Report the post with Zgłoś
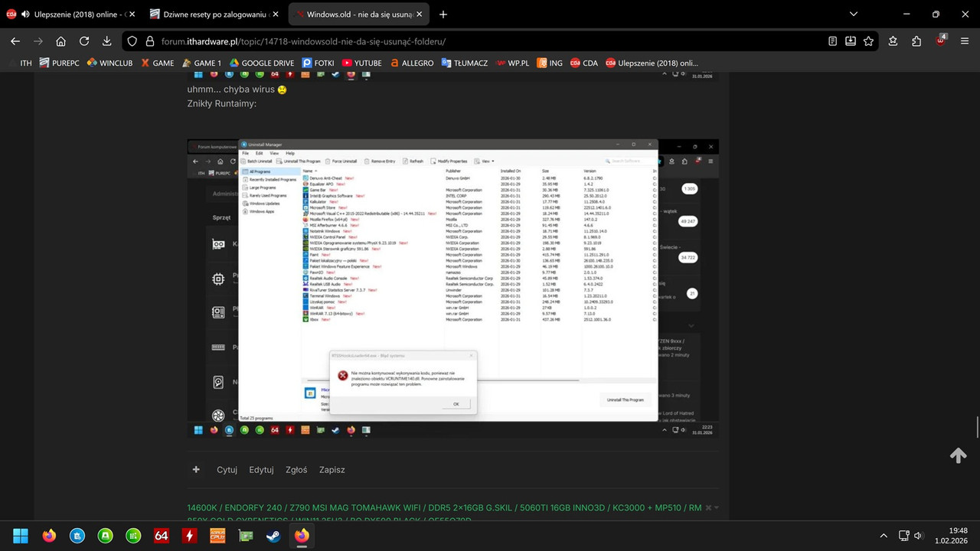This screenshot has width=980, height=551. coord(296,470)
